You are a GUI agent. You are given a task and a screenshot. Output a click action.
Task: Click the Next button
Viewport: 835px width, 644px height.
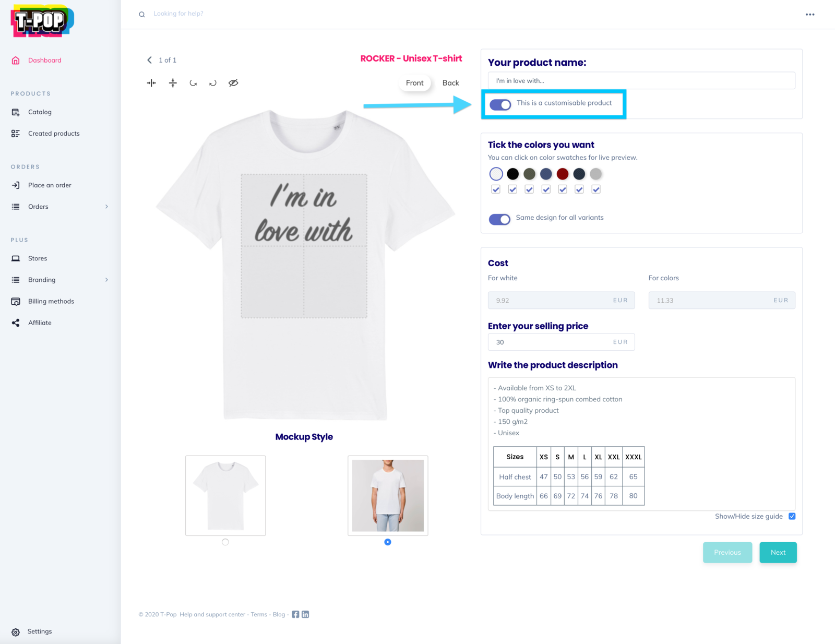pos(778,552)
